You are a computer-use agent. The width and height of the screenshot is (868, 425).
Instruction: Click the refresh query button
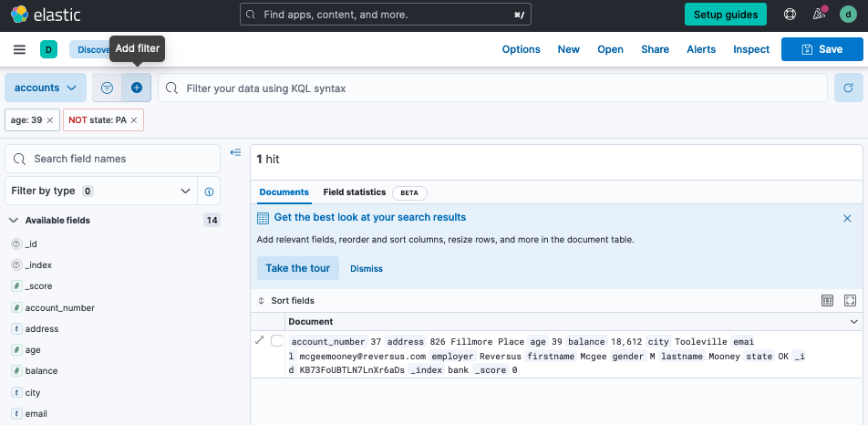tap(848, 88)
